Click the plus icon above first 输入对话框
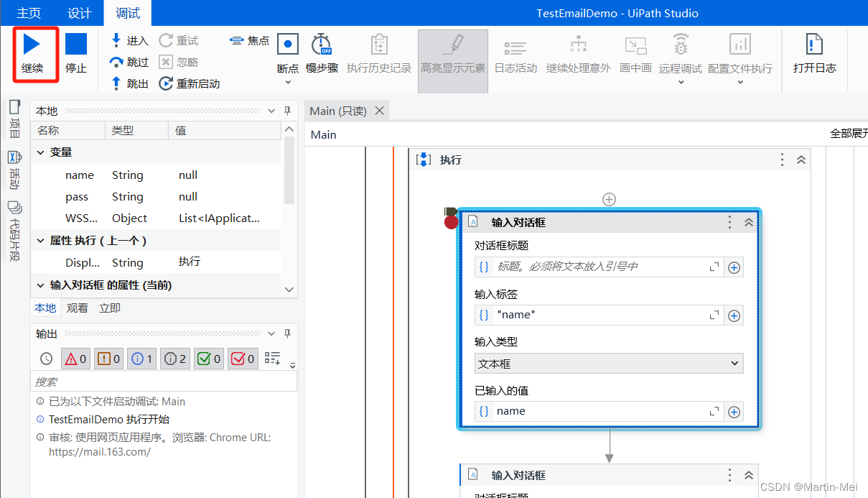This screenshot has height=498, width=868. pyautogui.click(x=609, y=199)
